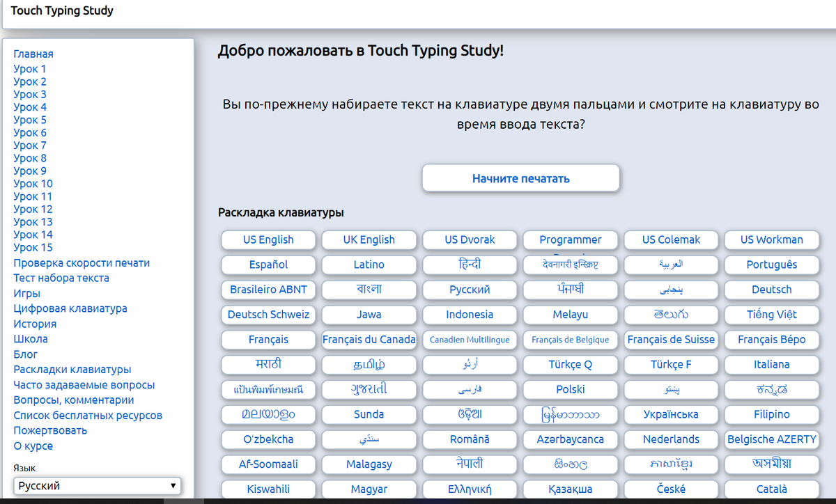Open Раскладки клавиатуры link

pyautogui.click(x=72, y=370)
